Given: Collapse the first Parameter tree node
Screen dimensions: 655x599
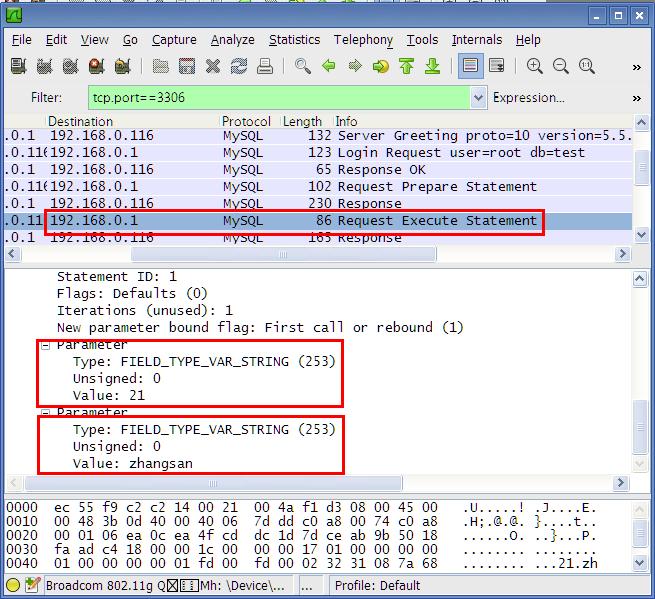Looking at the screenshot, I should 45,345.
